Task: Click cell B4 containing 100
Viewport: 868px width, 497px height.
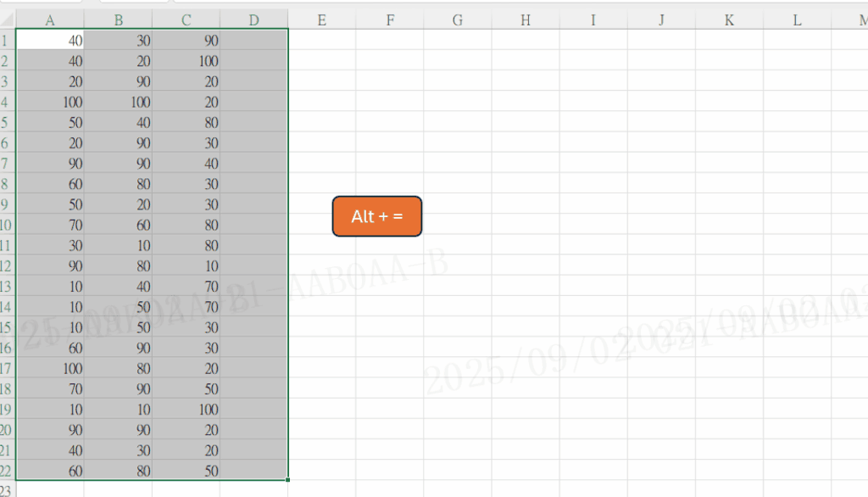Action: (118, 102)
